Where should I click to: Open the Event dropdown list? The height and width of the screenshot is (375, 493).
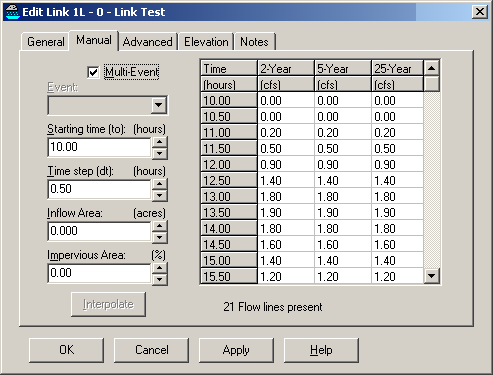158,105
